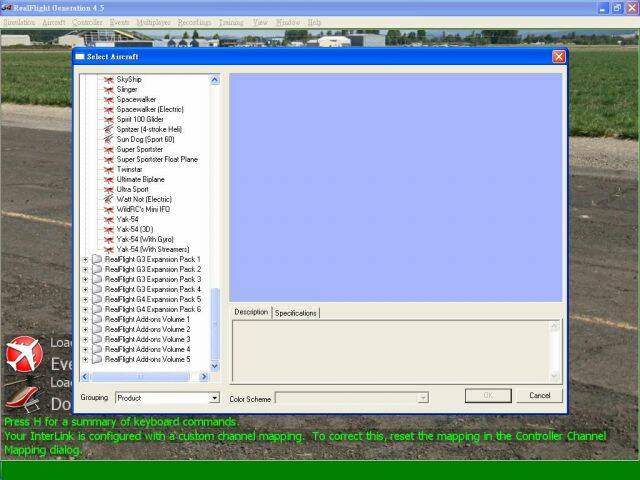Click the Spitzer helicopter icon
The height and width of the screenshot is (480, 640).
pos(109,129)
